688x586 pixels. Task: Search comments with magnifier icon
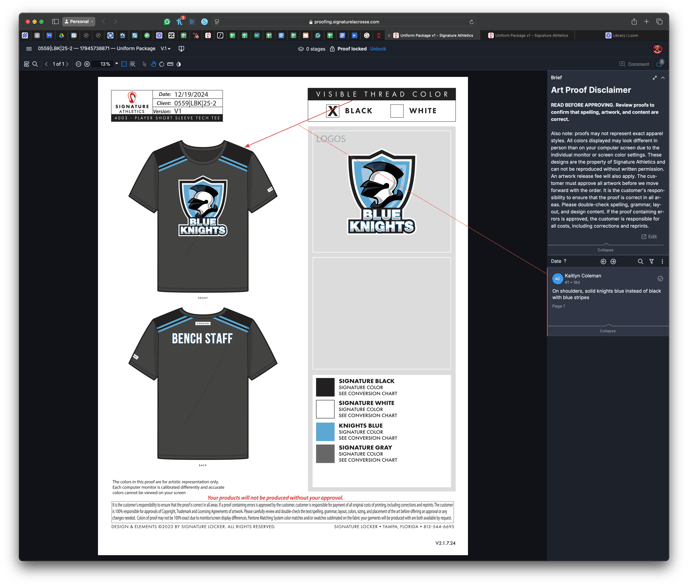[641, 261]
